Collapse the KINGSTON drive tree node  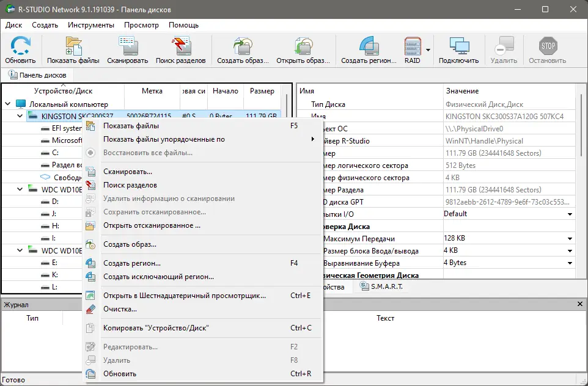click(x=20, y=116)
